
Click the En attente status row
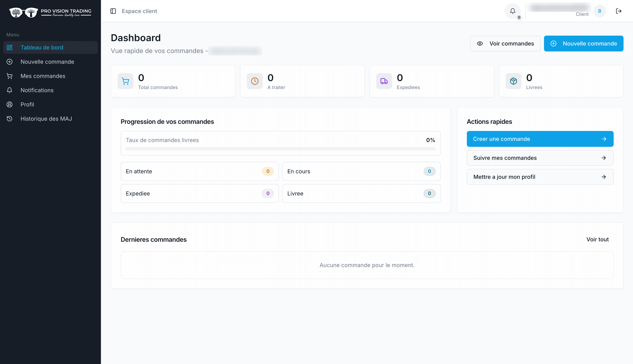[x=200, y=171]
